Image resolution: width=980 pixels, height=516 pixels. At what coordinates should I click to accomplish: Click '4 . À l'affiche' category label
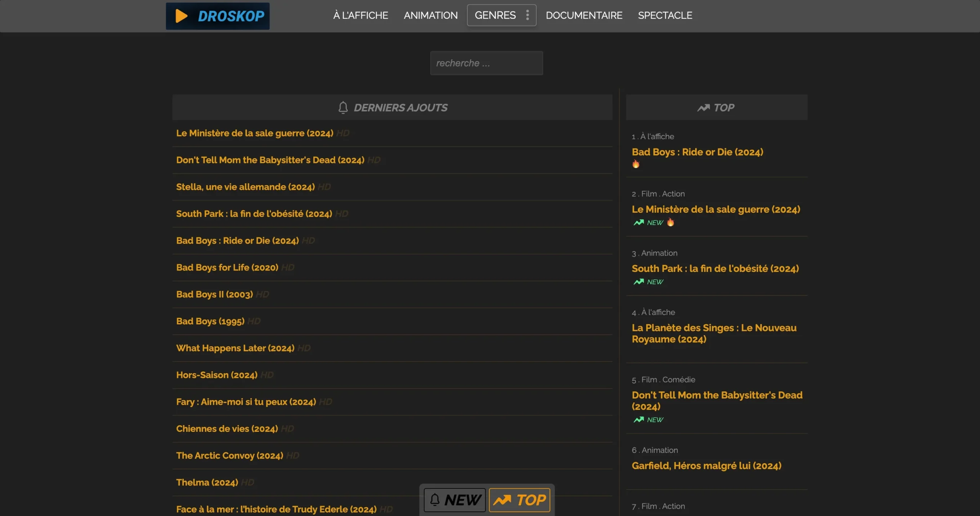653,313
